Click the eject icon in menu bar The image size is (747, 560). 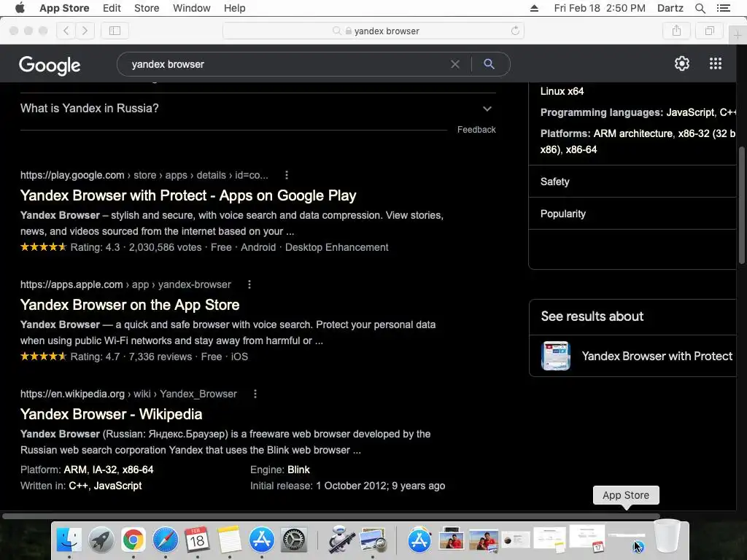(534, 8)
